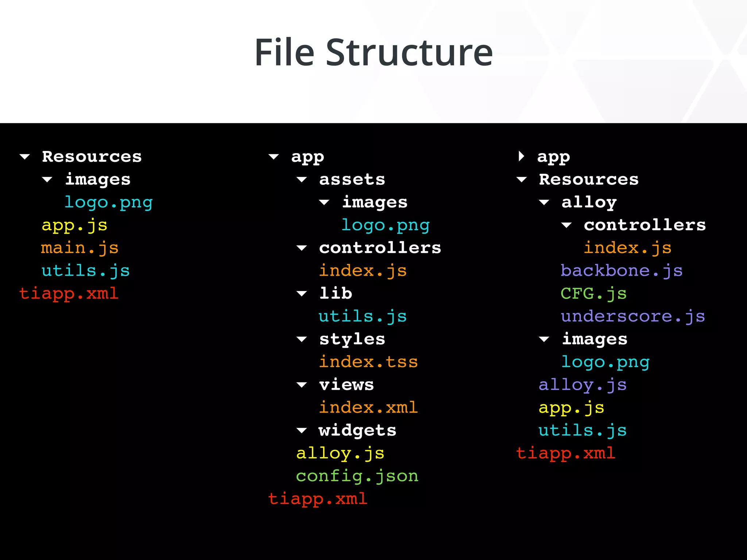The height and width of the screenshot is (560, 747).
Task: Select utils.js directly below main.js
Action: (85, 271)
